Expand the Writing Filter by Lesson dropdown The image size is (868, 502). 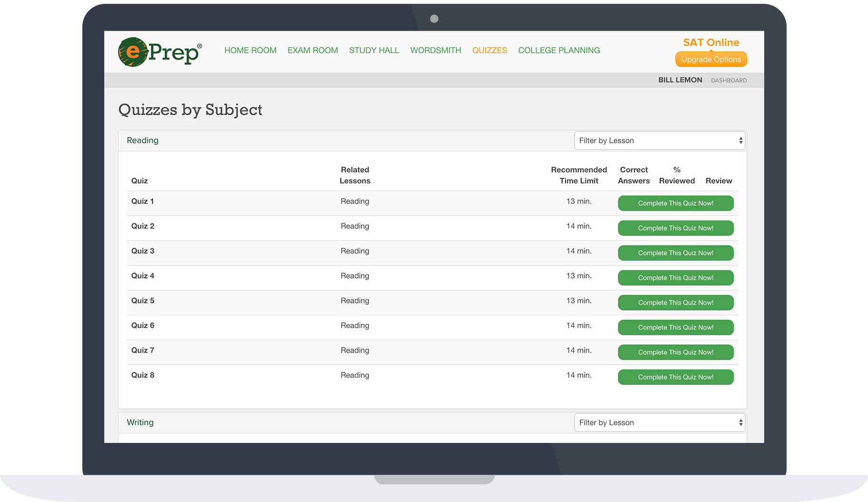point(659,422)
